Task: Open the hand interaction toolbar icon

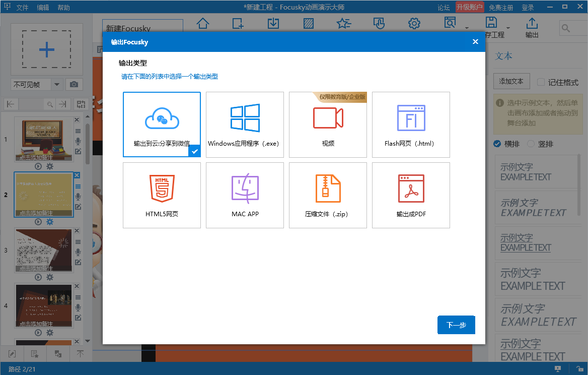Action: (379, 23)
